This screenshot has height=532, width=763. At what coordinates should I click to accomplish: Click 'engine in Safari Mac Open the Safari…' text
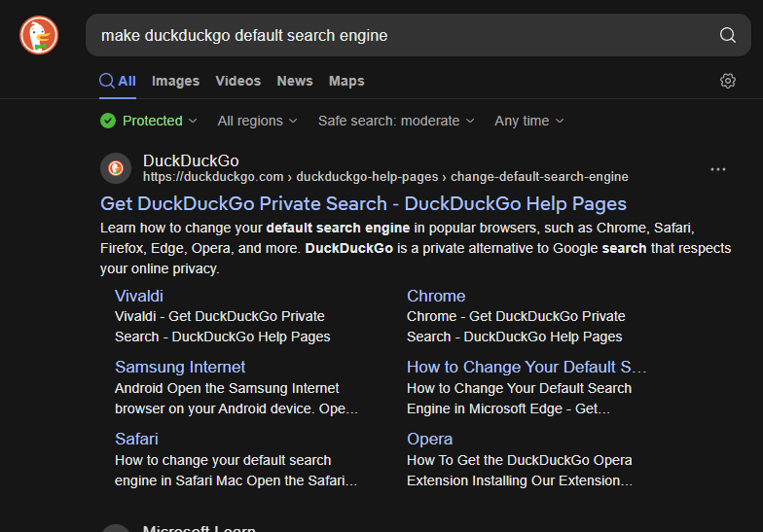pyautogui.click(x=236, y=480)
